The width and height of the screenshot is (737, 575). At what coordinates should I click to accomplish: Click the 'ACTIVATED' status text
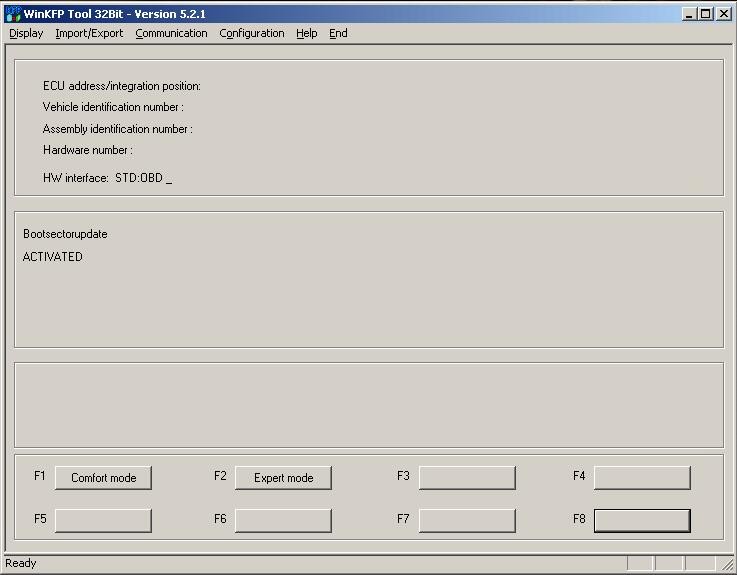pyautogui.click(x=53, y=257)
